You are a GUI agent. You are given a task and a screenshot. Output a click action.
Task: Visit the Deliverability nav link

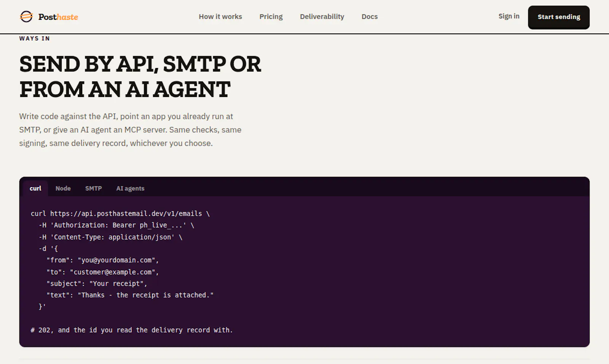click(322, 17)
